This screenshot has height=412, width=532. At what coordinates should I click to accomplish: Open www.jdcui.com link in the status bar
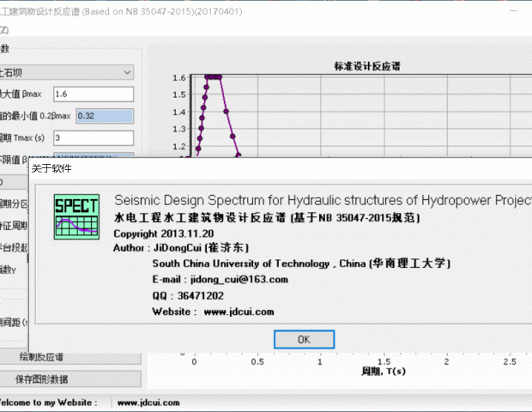[147, 402]
